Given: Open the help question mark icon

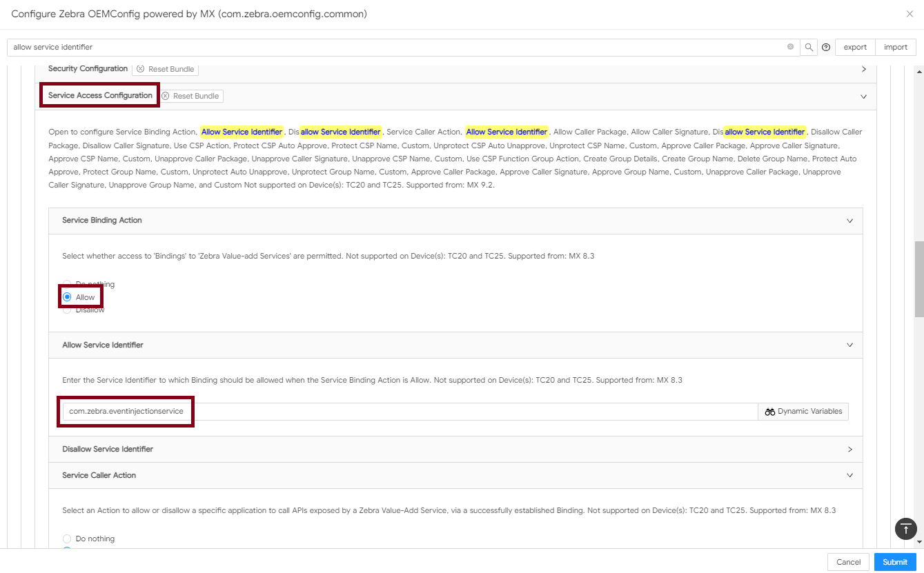Looking at the screenshot, I should (x=826, y=47).
